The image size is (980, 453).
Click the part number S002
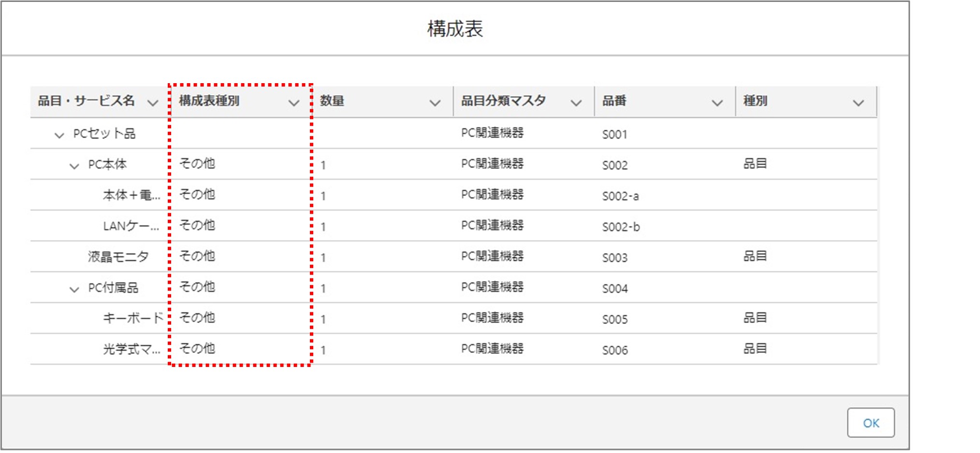614,165
